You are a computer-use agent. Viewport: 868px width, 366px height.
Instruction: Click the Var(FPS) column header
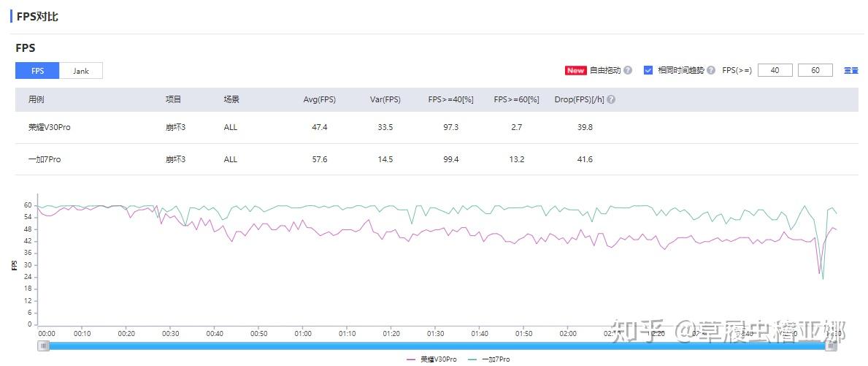tap(385, 99)
